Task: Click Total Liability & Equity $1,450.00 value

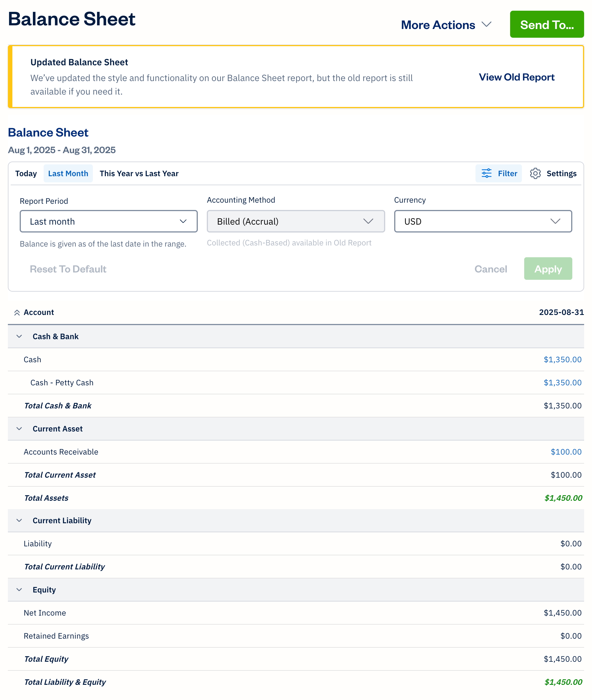Action: tap(563, 682)
